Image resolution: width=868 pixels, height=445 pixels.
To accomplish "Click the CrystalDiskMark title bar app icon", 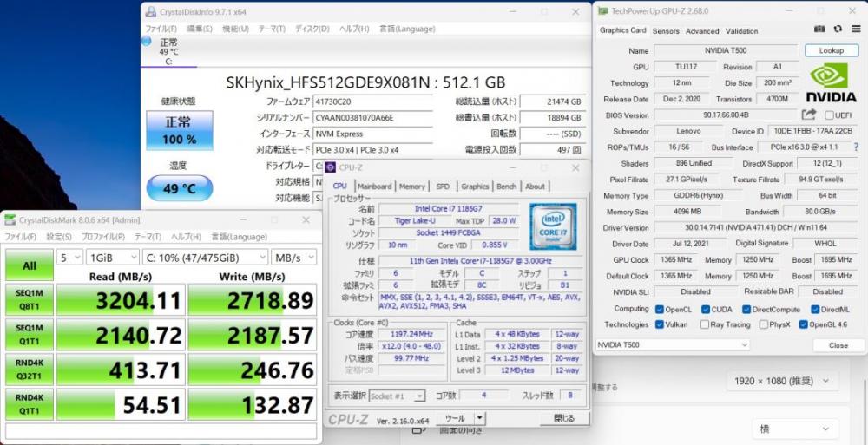I will coord(10,220).
